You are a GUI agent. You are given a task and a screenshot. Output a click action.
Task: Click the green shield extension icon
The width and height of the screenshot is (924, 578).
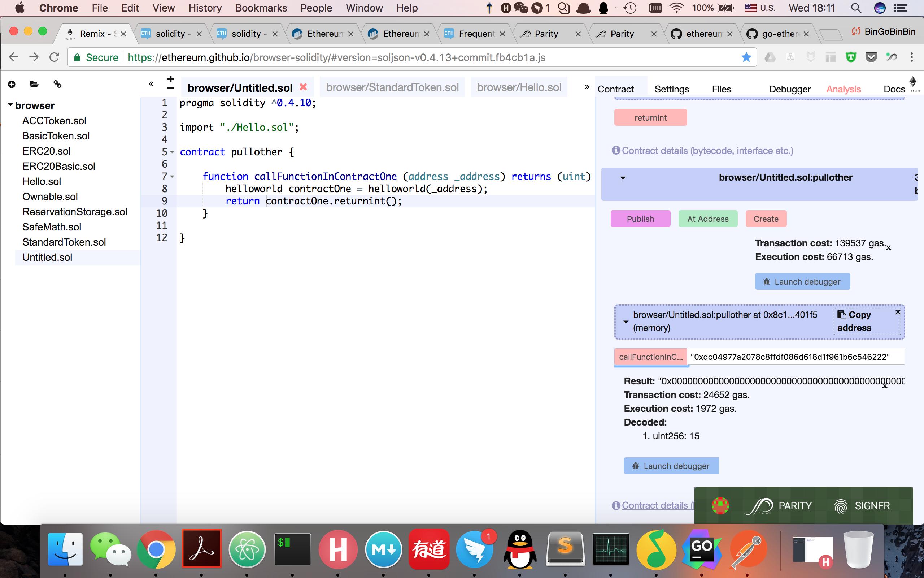click(851, 57)
